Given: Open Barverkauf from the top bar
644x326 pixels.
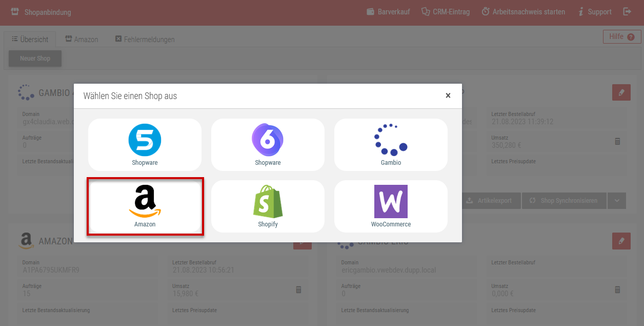Looking at the screenshot, I should tap(388, 12).
